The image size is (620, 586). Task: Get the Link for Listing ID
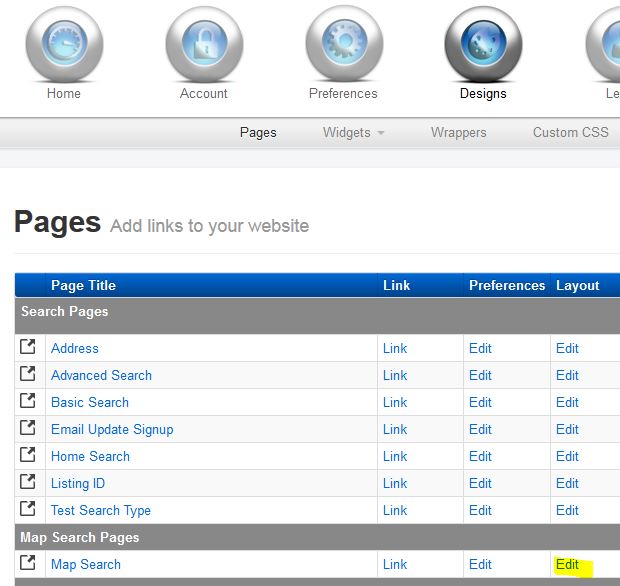[x=395, y=483]
